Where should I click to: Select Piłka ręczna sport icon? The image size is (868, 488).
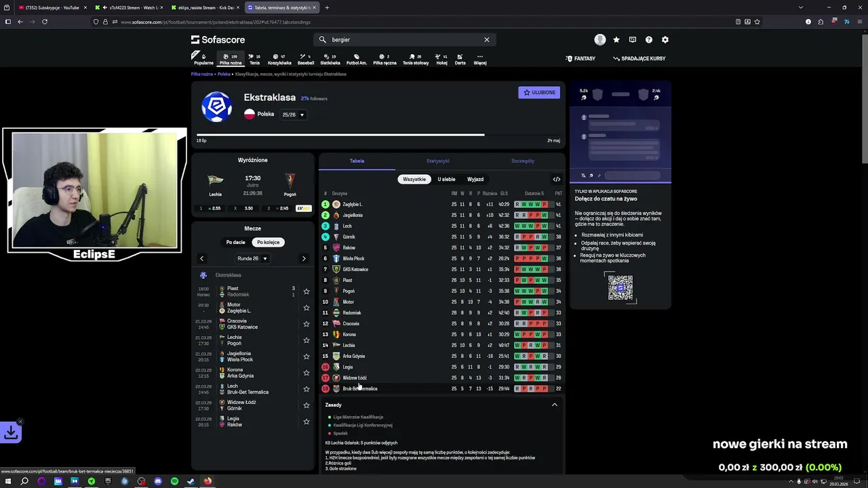384,59
